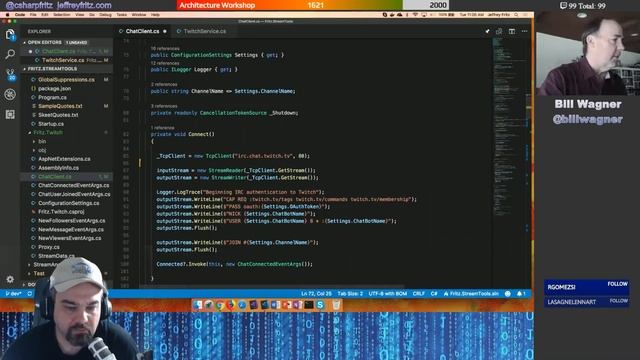Click Ln 72, Col 25 cursor position

coord(316,293)
